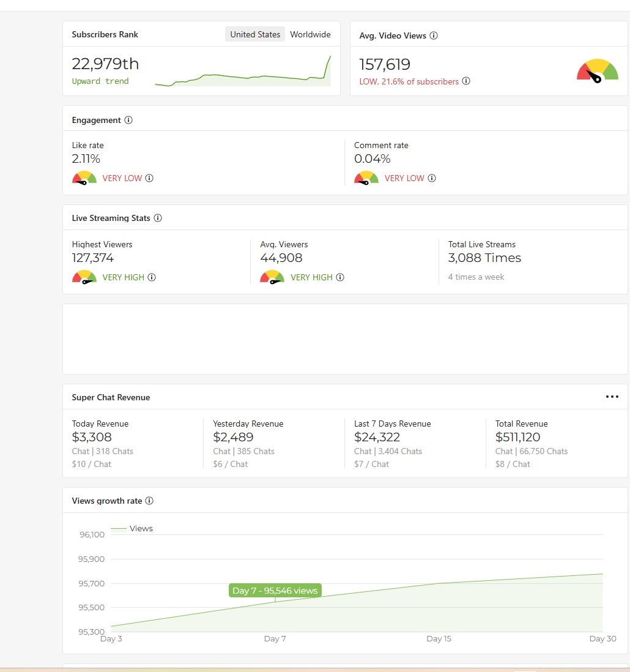This screenshot has width=630, height=672.
Task: Switch to Worldwide subscribers rank
Action: (310, 34)
